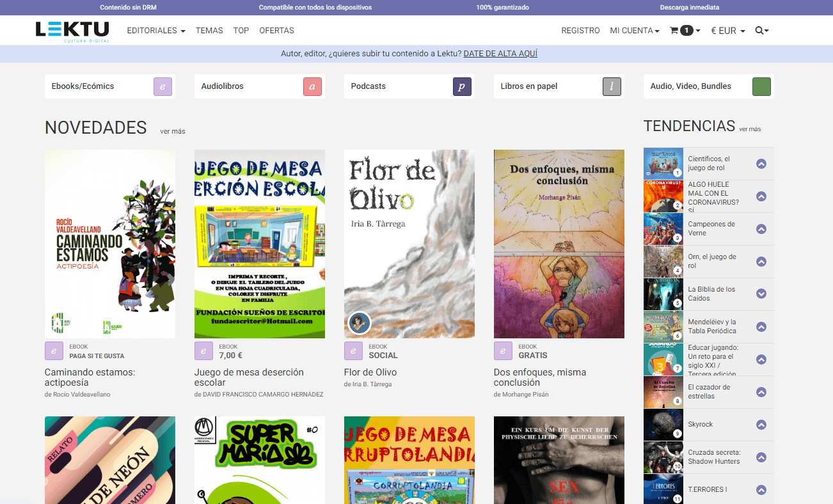Image resolution: width=833 pixels, height=504 pixels.
Task: Click the red Audiolibros 'a' icon
Action: tap(312, 86)
